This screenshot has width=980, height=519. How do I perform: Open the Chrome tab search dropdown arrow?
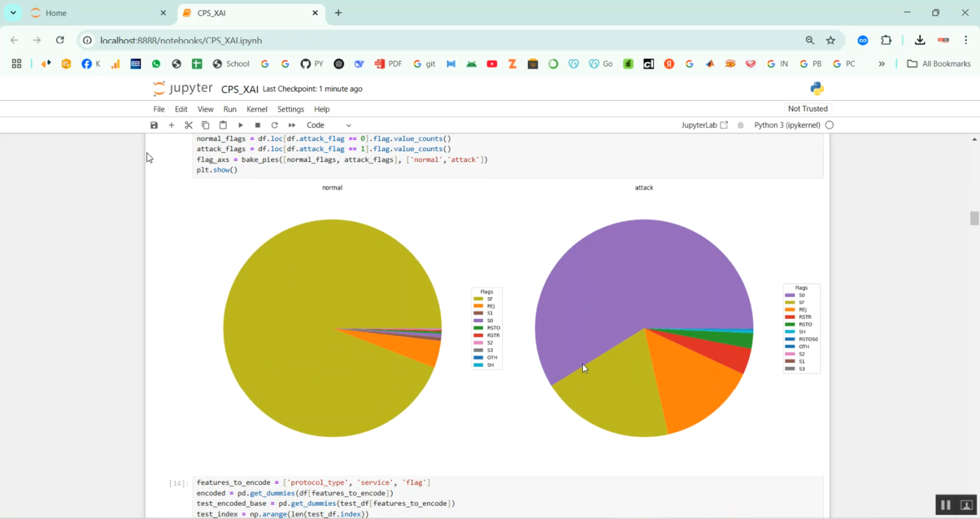[13, 13]
